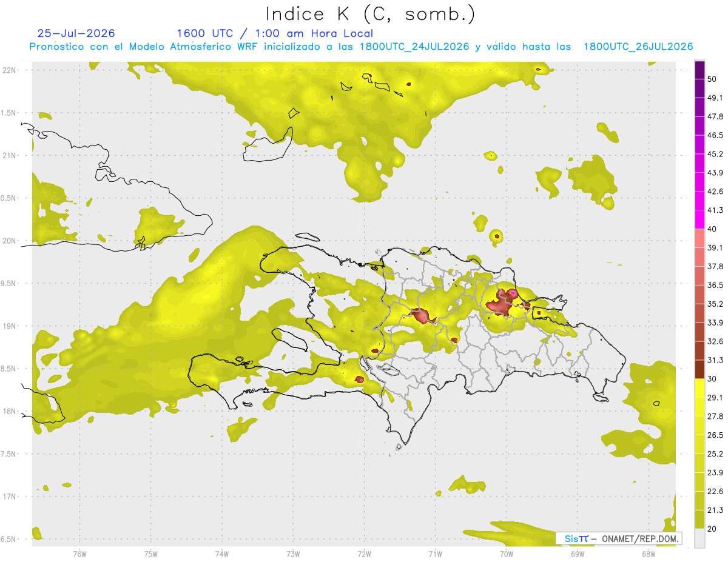Pick the brown swatch between 33.9 and 35.2

699,313
